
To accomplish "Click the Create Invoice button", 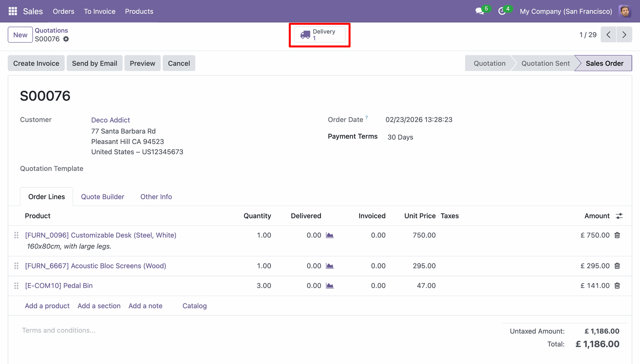I will tap(36, 63).
